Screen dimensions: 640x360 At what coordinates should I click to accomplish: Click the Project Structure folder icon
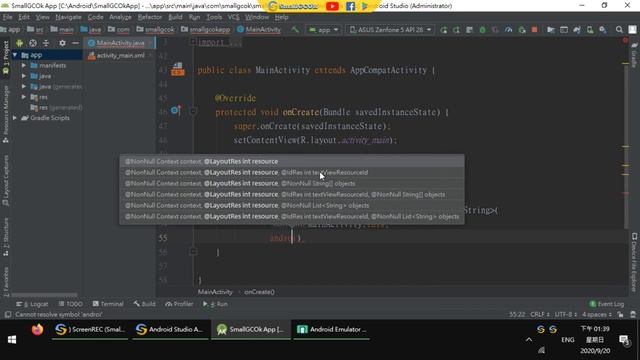551,30
